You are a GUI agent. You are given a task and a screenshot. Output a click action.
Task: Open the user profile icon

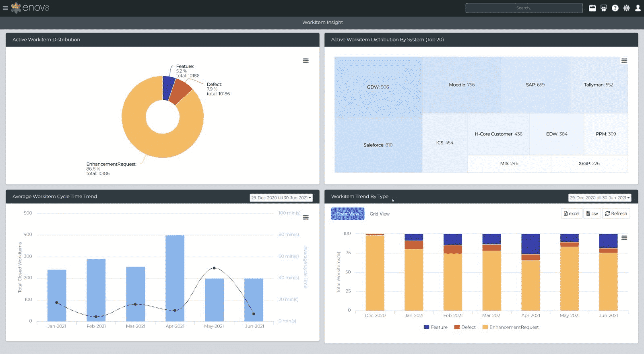[x=638, y=8]
